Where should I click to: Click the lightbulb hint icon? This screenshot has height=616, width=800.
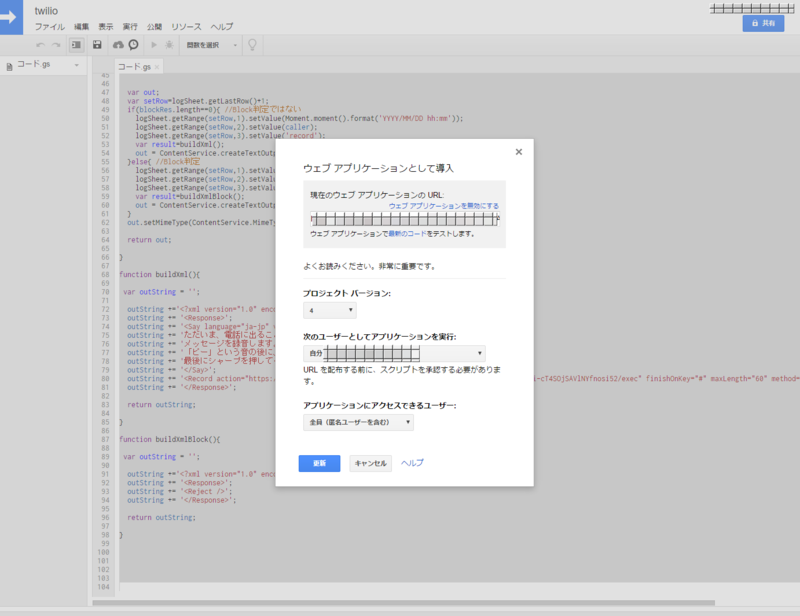252,45
